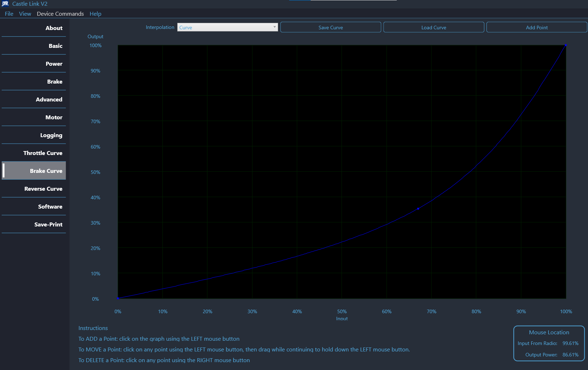Image resolution: width=588 pixels, height=370 pixels.
Task: Click the curve origin point at 0%
Action: point(118,298)
